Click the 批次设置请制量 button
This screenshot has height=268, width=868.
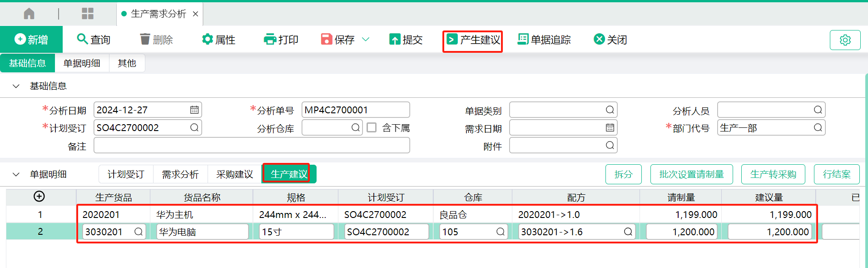692,174
